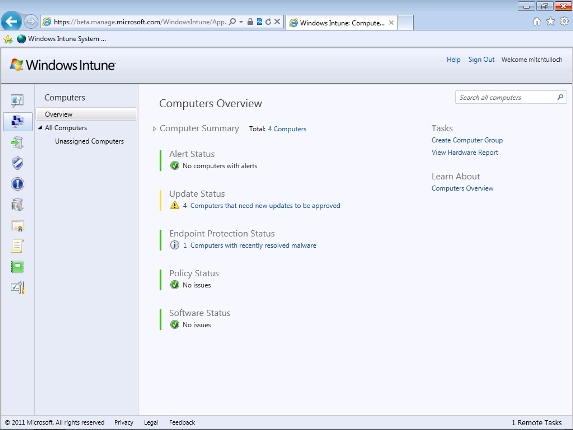Click Create Computer Group task
This screenshot has width=573, height=430.
pyautogui.click(x=467, y=140)
